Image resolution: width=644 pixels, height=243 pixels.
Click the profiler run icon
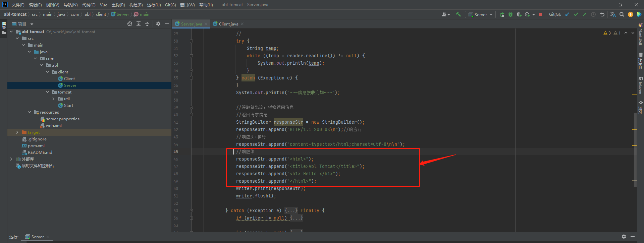527,14
